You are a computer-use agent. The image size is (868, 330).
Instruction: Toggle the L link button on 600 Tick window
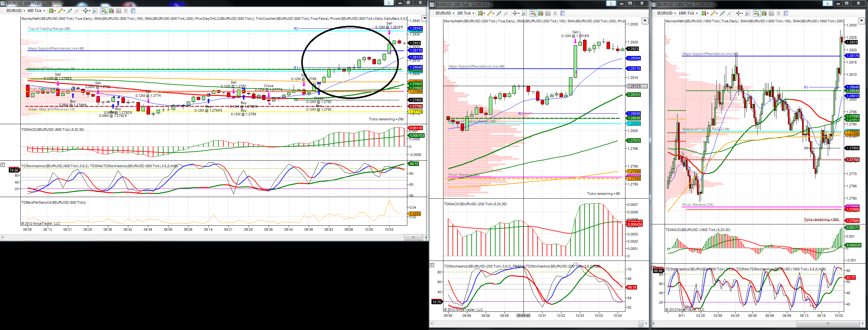coord(389,3)
